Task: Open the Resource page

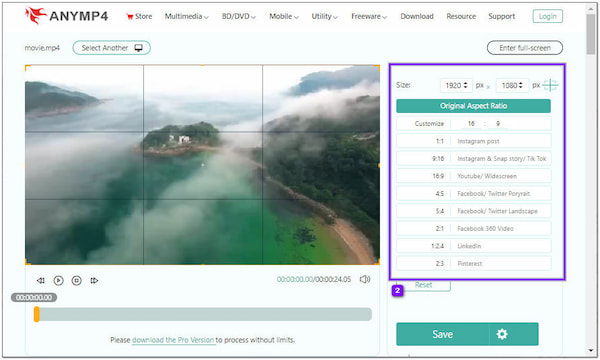Action: coord(461,16)
